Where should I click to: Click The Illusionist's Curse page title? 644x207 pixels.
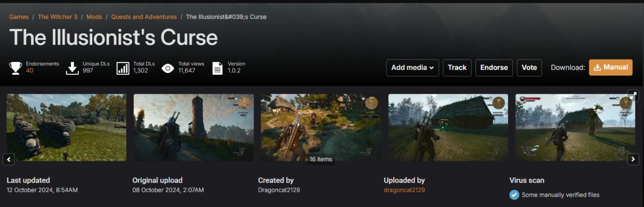113,37
